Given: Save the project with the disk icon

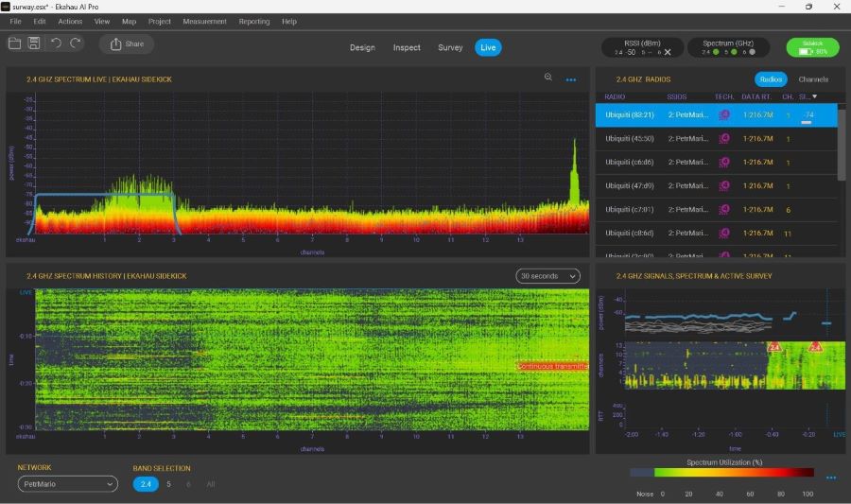Looking at the screenshot, I should pos(34,43).
